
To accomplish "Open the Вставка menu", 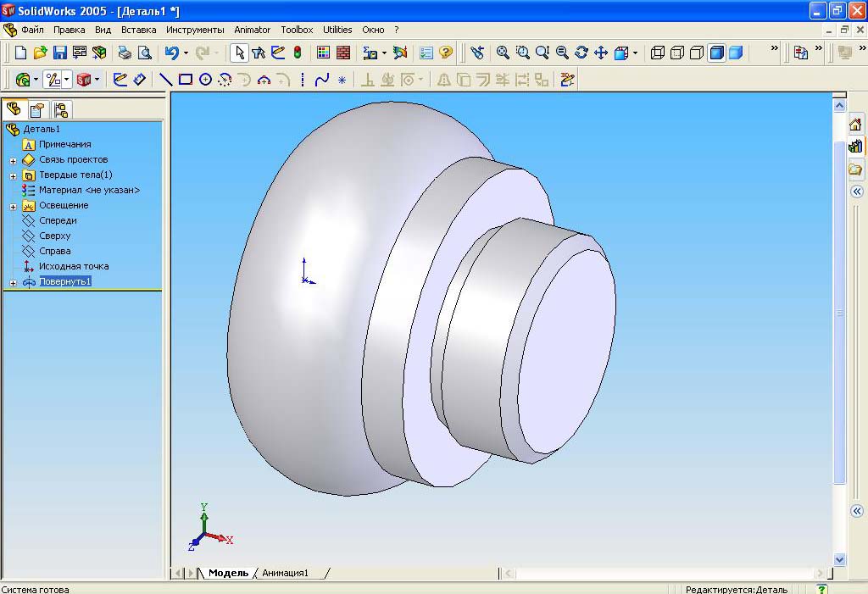I will [x=138, y=30].
